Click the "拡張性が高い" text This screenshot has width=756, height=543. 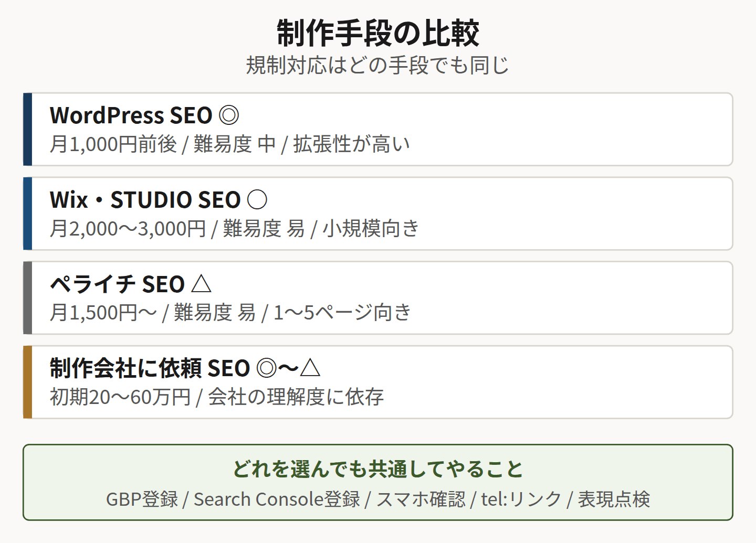351,144
